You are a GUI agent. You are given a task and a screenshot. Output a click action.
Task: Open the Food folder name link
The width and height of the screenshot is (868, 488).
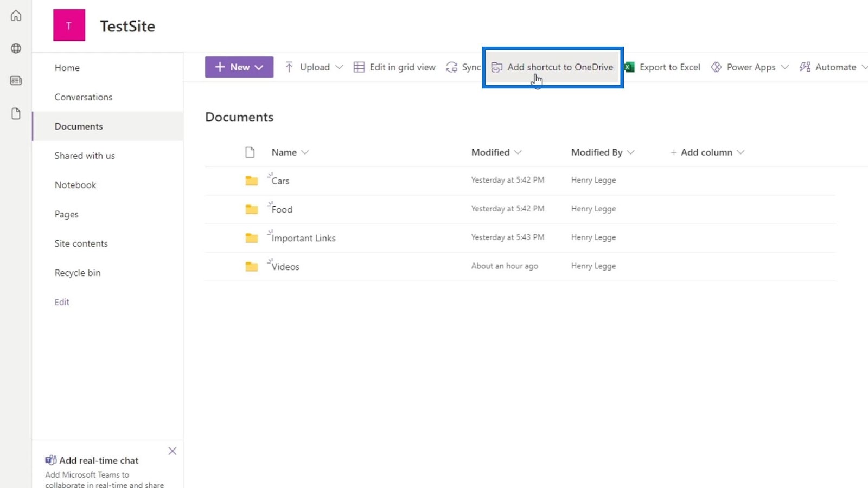[282, 209]
